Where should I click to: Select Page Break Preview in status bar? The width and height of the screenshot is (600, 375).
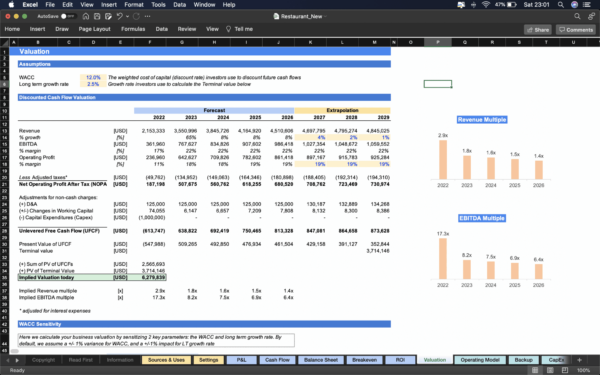pos(564,370)
